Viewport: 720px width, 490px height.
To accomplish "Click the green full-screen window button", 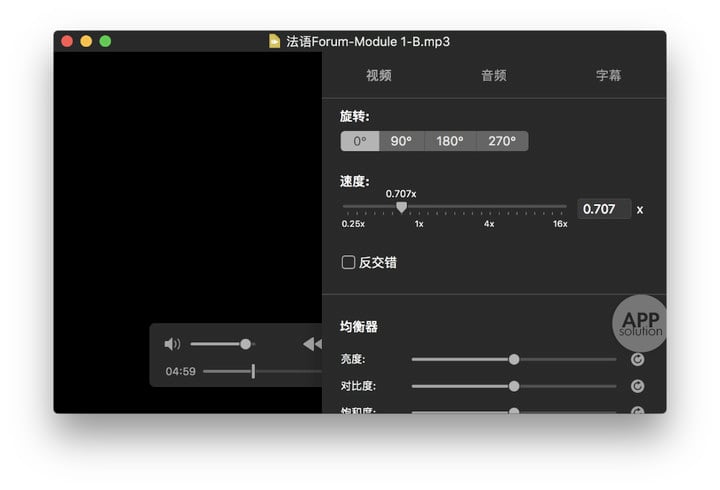I will coord(105,41).
